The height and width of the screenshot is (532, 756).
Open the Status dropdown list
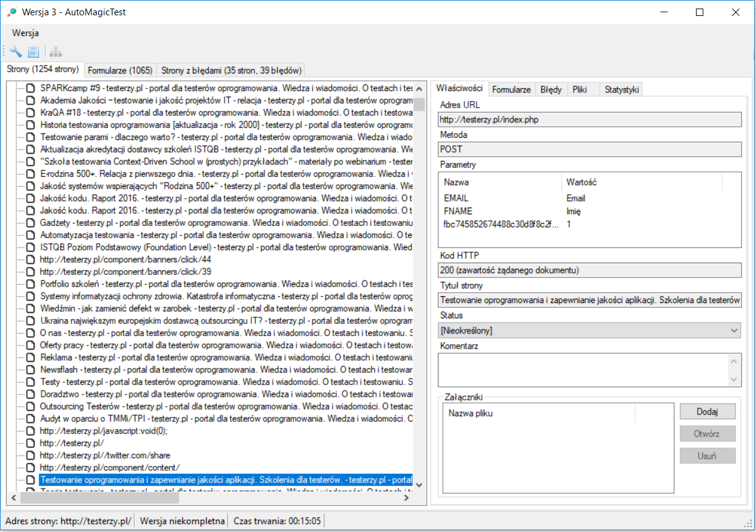tap(735, 331)
